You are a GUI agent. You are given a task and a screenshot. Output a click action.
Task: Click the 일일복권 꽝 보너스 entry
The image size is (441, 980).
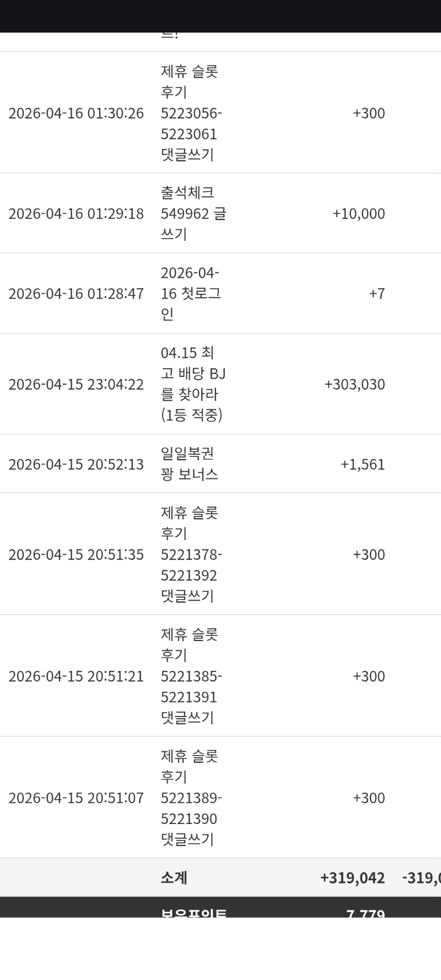(189, 464)
